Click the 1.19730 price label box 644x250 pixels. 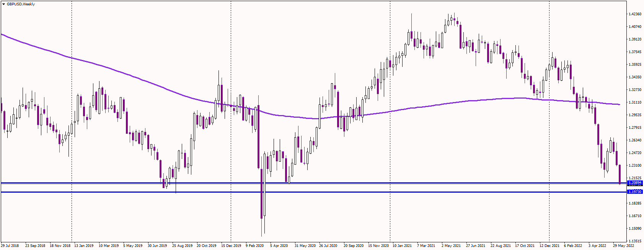635,192
